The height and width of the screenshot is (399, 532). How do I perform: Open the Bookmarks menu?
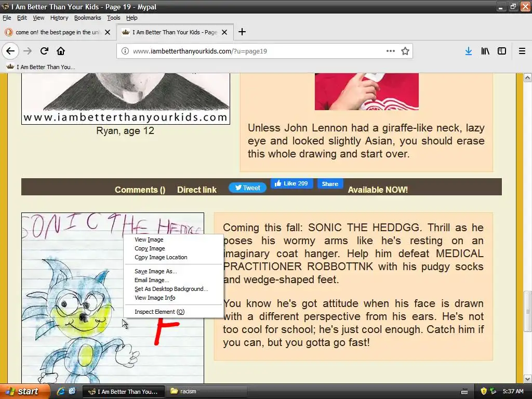tap(87, 18)
